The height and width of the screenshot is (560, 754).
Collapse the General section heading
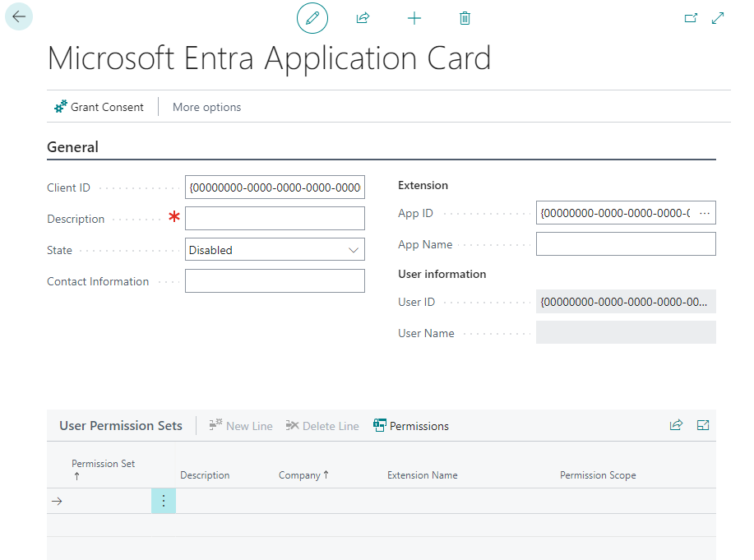click(x=73, y=147)
